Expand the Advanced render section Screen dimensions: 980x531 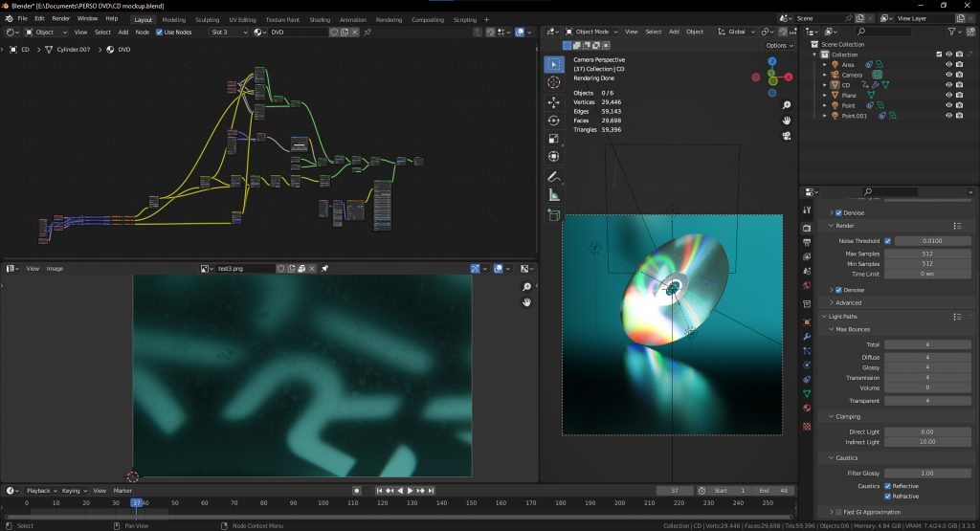coord(848,302)
